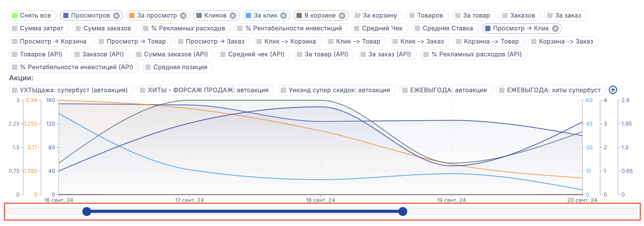Enable the Средний Чек metric
Image resolution: width=644 pixels, height=226 pixels.
coord(379,28)
